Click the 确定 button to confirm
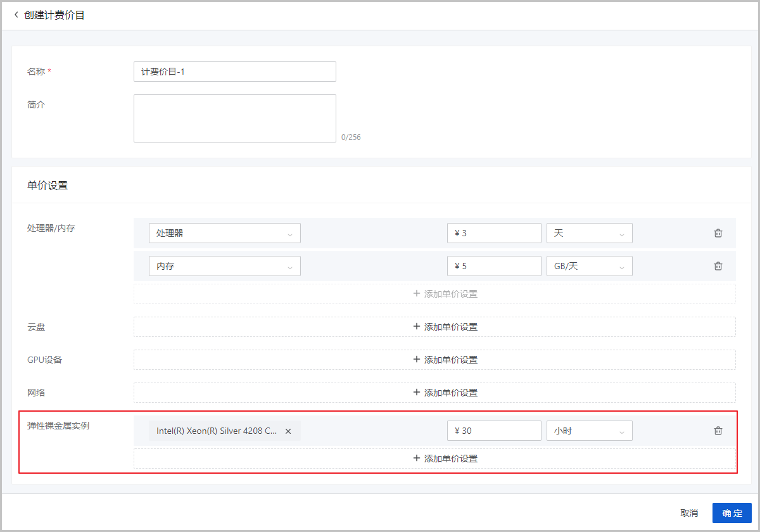760x532 pixels. [731, 513]
